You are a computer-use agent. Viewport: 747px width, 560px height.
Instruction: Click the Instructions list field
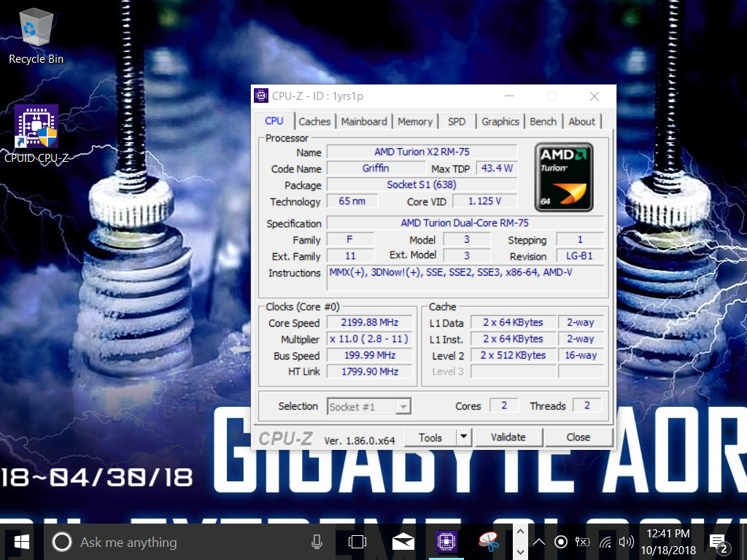[x=465, y=278]
